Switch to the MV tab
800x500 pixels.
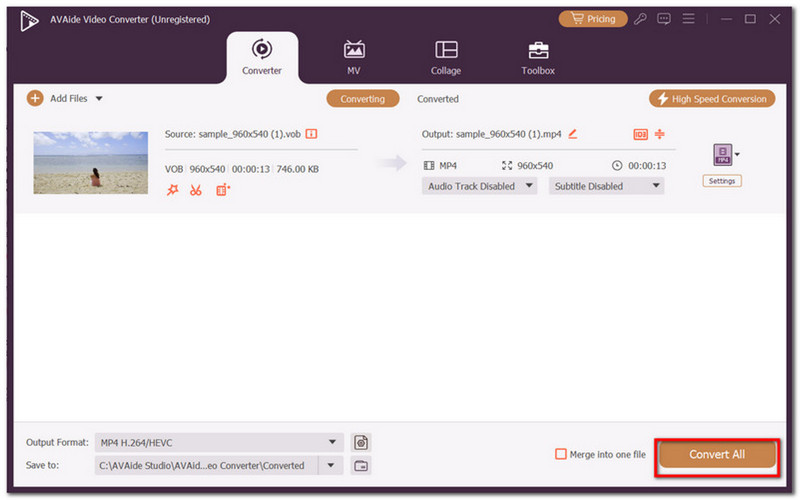pos(354,58)
